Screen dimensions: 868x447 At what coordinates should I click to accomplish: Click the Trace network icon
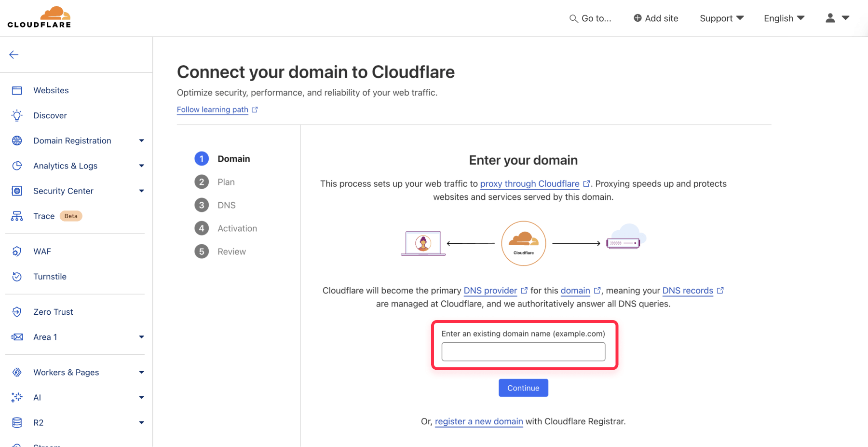17,216
